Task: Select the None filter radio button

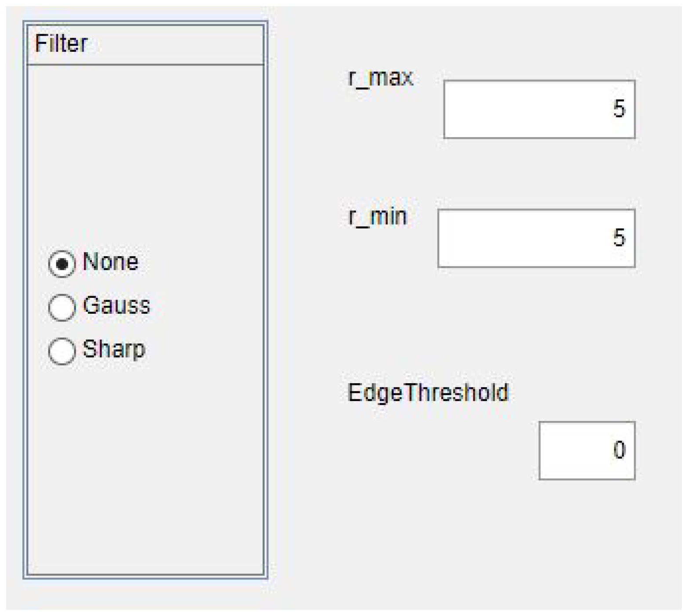Action: pos(62,264)
